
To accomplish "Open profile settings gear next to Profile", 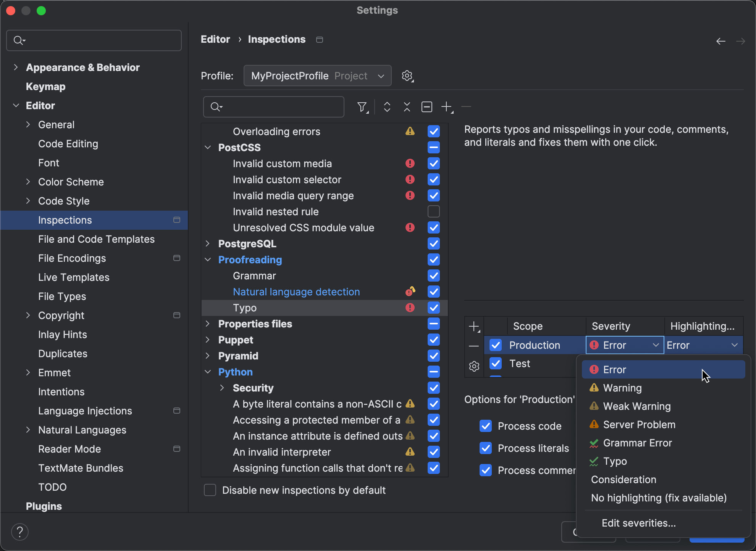I will click(x=407, y=76).
